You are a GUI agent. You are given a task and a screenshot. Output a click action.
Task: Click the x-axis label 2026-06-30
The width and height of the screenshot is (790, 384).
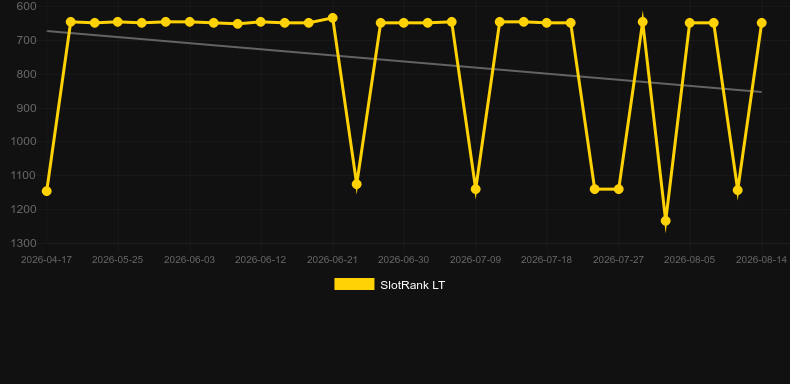404,260
